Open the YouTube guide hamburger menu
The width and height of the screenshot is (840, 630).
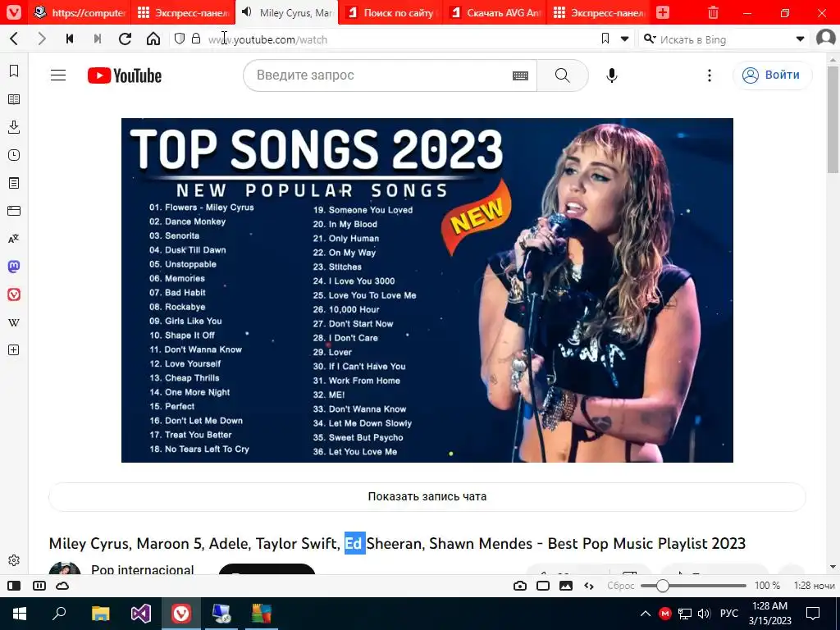coord(58,75)
